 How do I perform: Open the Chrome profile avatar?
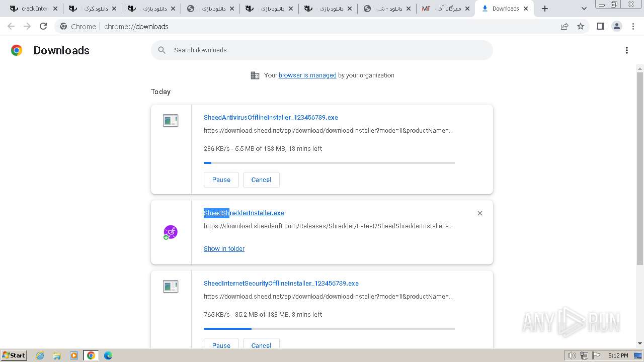pos(617,26)
